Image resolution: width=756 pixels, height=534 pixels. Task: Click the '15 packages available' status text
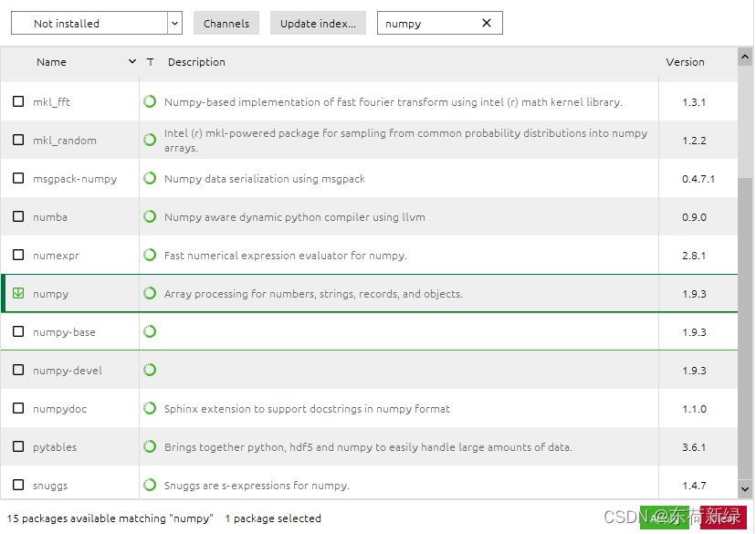pyautogui.click(x=110, y=518)
